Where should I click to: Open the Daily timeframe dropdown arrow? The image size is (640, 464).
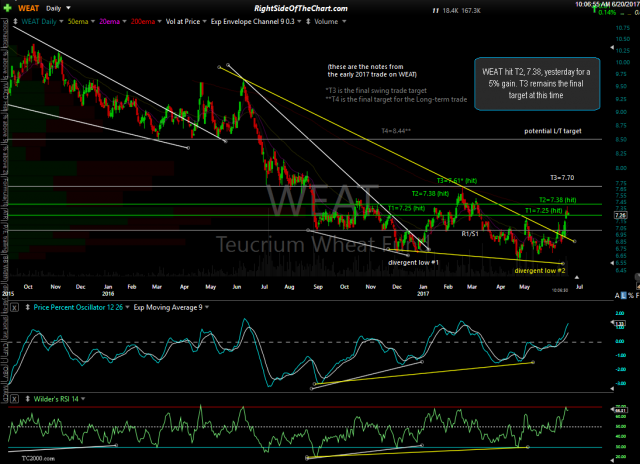[68, 8]
